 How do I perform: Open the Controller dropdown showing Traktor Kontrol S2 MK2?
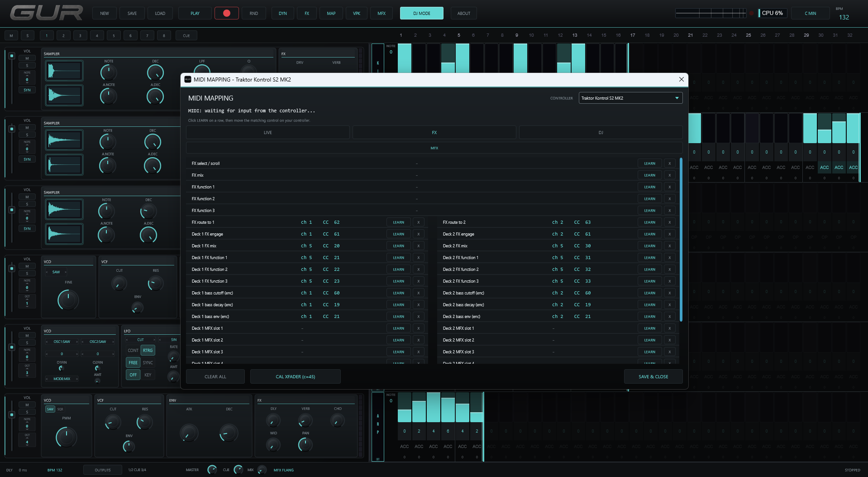(630, 98)
